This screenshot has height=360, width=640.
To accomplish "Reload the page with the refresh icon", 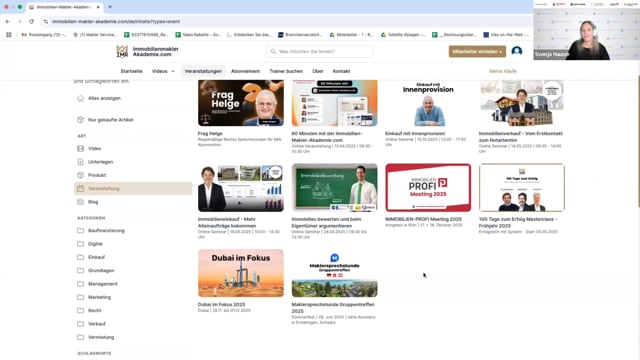I will pos(31,21).
